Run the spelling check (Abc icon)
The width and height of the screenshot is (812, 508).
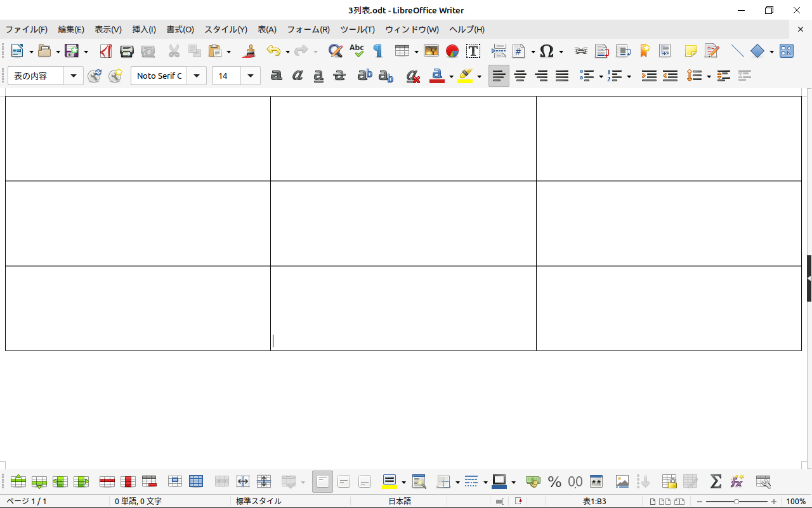357,51
